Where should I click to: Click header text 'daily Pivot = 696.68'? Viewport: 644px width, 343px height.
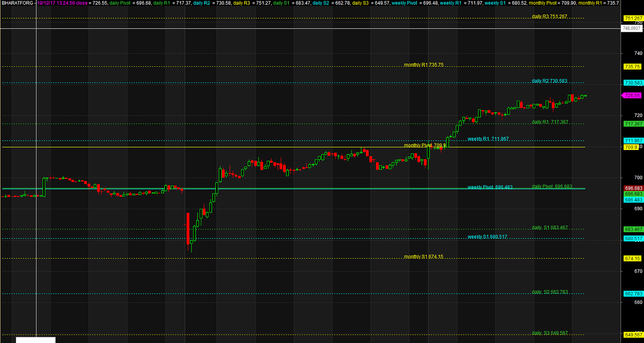pos(130,3)
